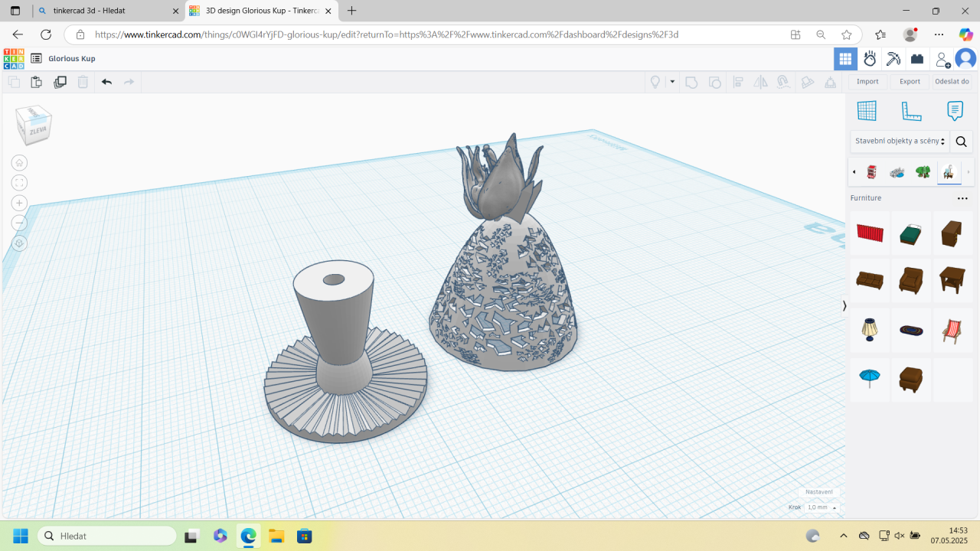
Task: Show hidden tray icons chevron
Action: pos(844,536)
